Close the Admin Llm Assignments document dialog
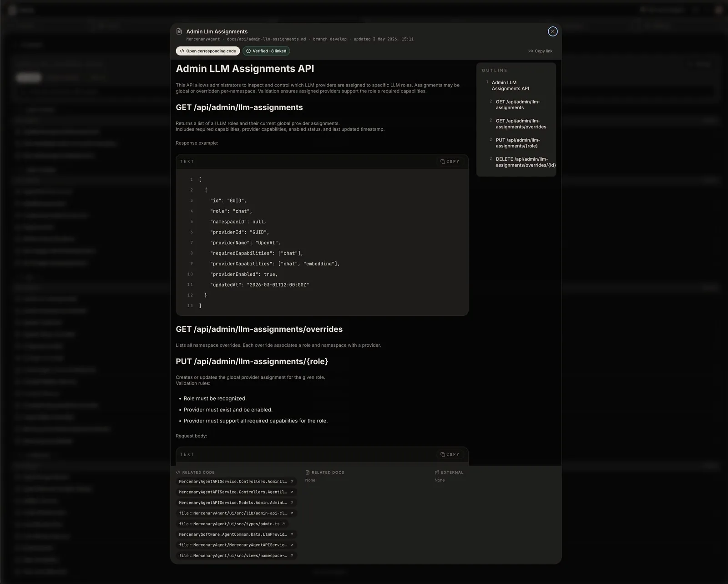 pos(552,31)
